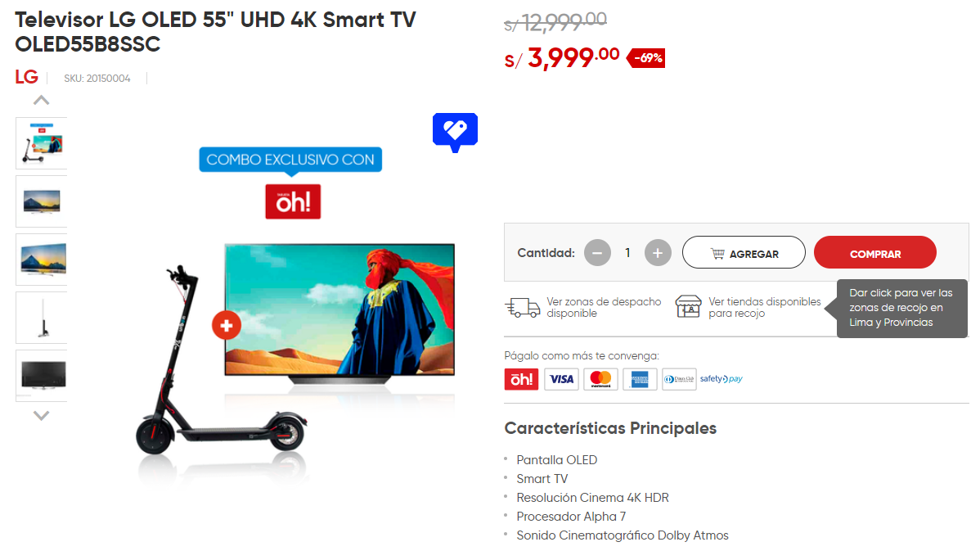Viewport: 980px width, 551px height.
Task: Increase quantity with the plus button
Action: point(658,253)
